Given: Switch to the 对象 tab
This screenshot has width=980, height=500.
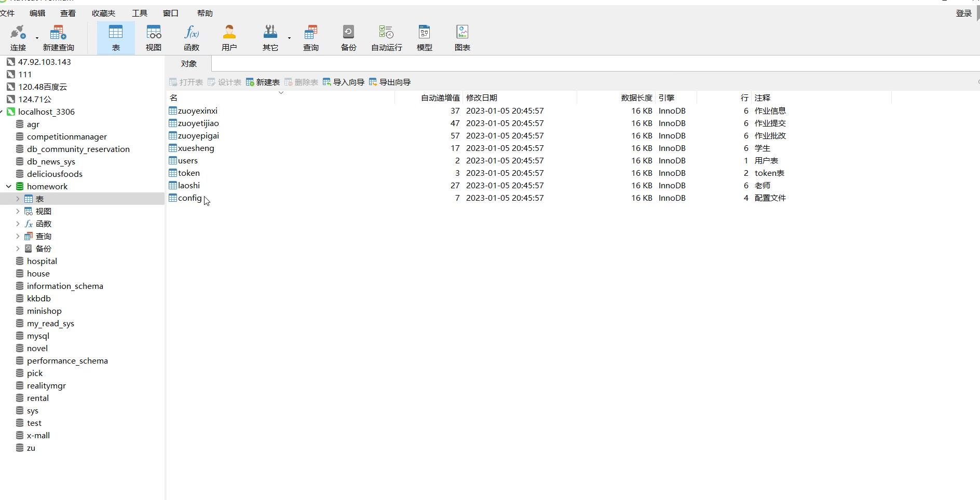Looking at the screenshot, I should coord(189,63).
